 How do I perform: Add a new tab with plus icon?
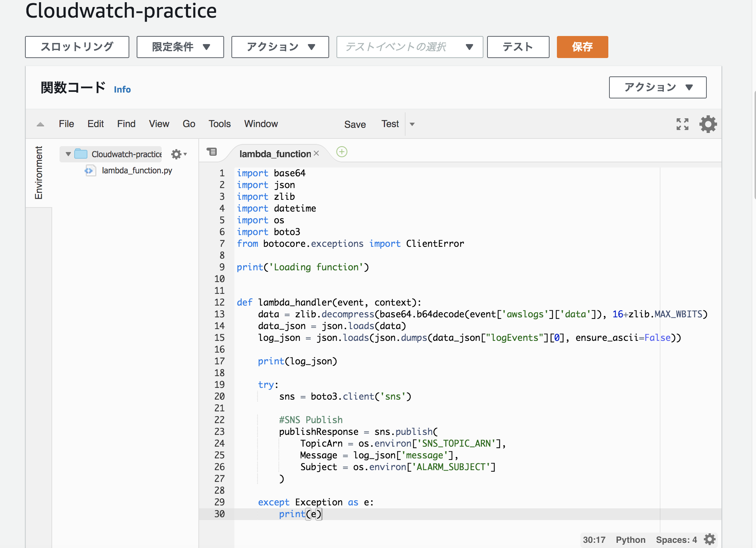click(x=342, y=152)
